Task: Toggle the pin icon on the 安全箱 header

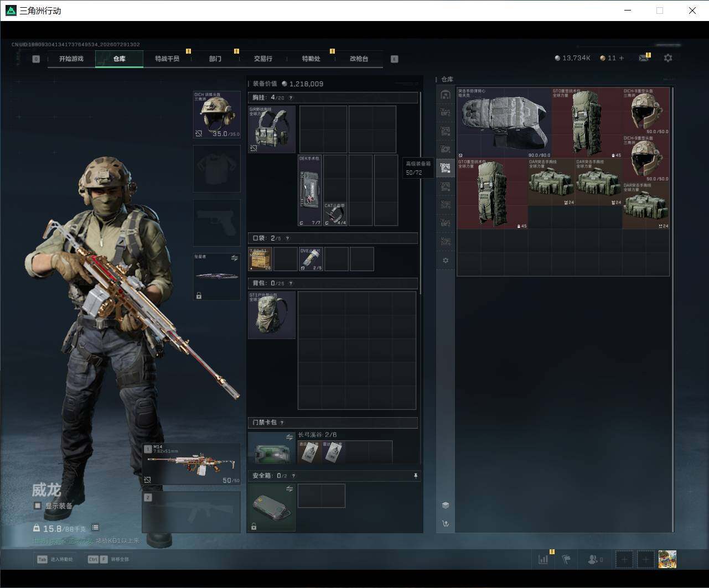Action: (415, 476)
